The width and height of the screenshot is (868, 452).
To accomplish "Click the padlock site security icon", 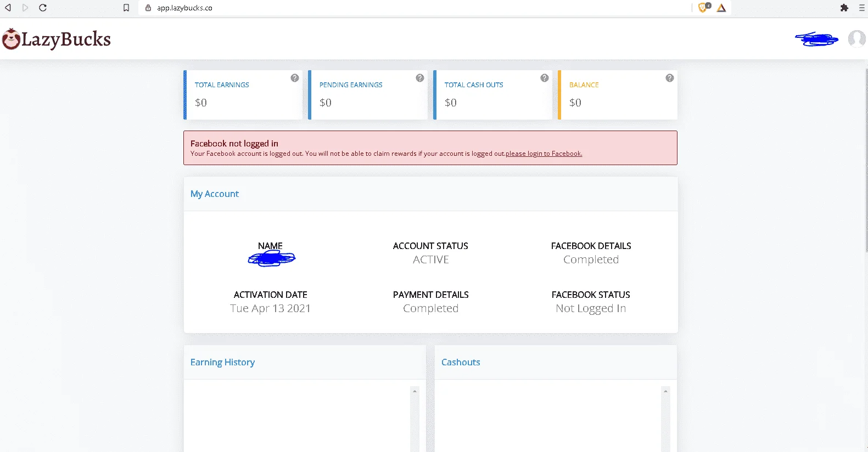I will pos(148,8).
